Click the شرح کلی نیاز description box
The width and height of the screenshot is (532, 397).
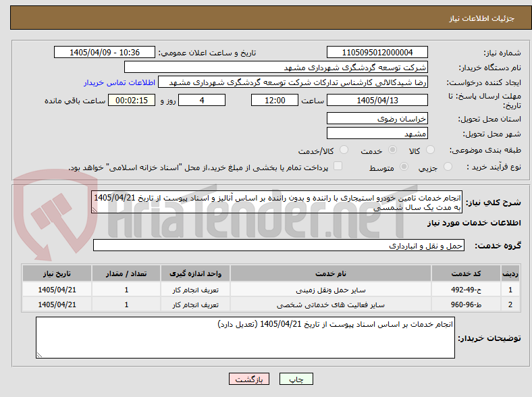click(x=277, y=202)
